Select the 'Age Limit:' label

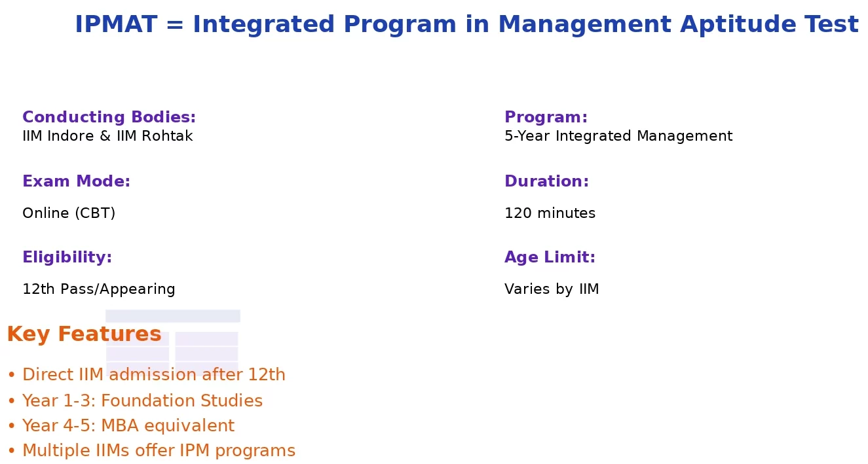pos(550,257)
